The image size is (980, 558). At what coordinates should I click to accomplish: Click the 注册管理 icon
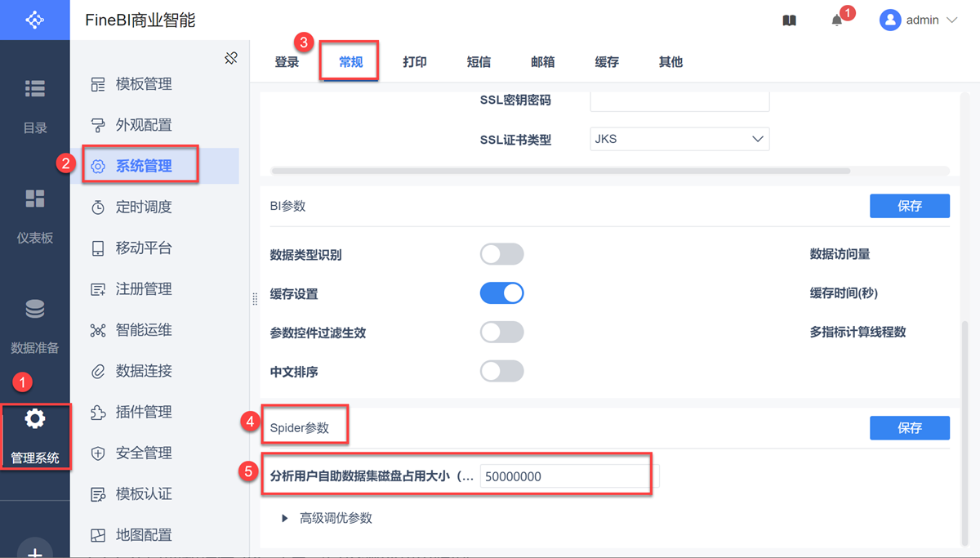[x=98, y=289]
